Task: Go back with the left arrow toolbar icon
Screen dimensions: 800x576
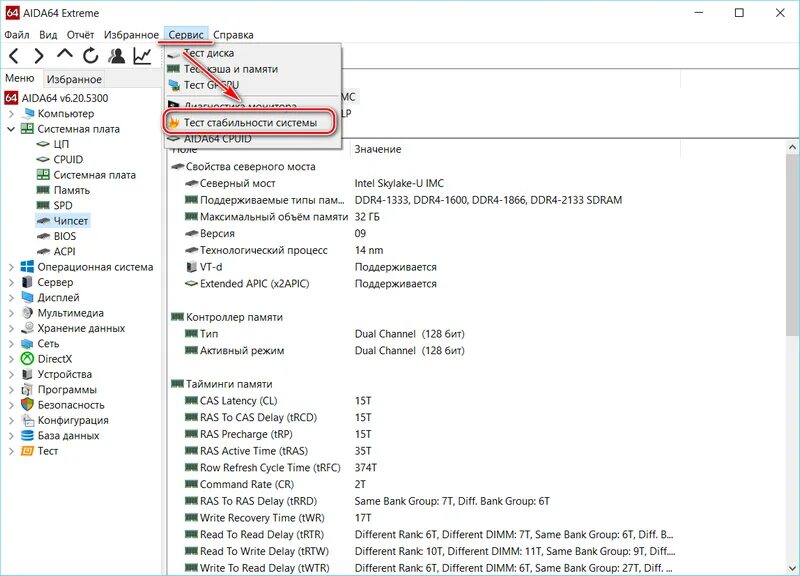Action: pos(14,56)
